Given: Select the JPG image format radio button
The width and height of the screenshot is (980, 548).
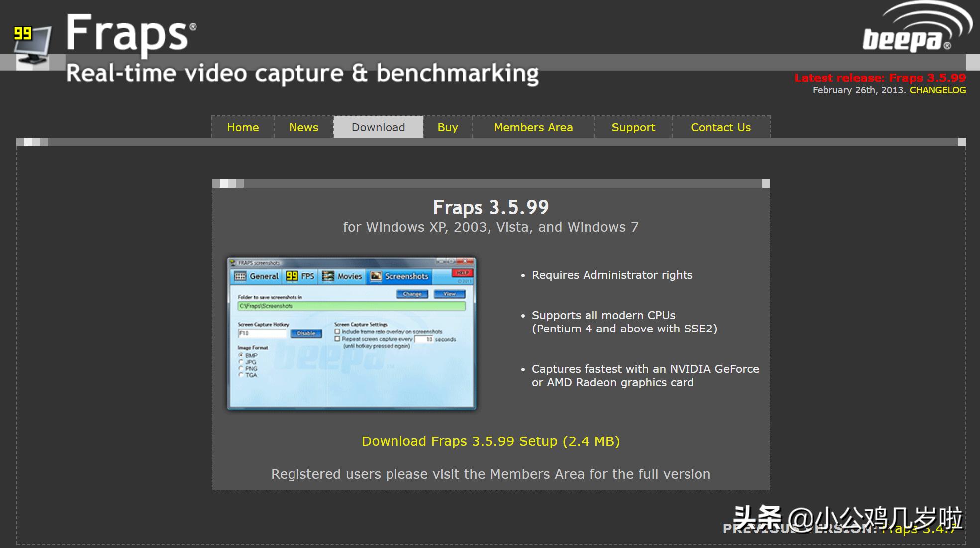Looking at the screenshot, I should pos(241,362).
